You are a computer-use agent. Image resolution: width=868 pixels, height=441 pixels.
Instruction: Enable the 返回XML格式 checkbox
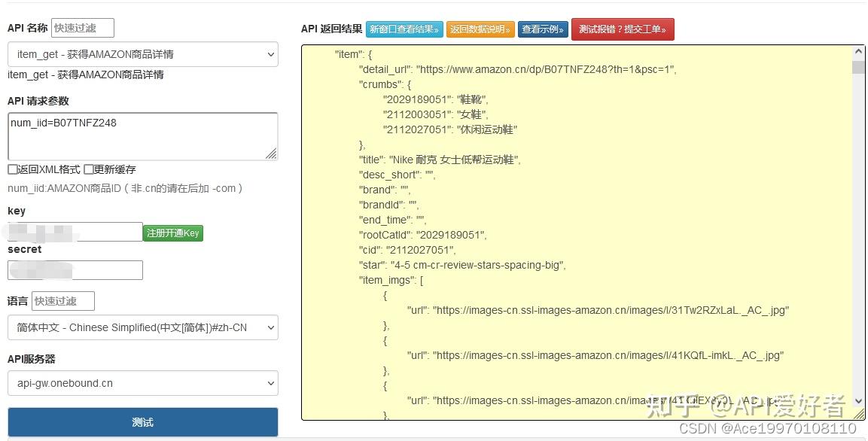(x=12, y=169)
